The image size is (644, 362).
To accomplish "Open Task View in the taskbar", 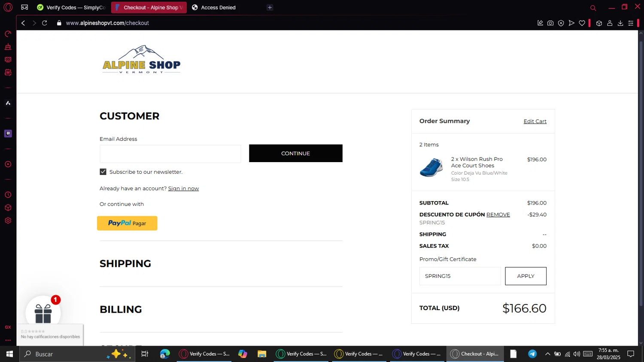I will (x=145, y=354).
